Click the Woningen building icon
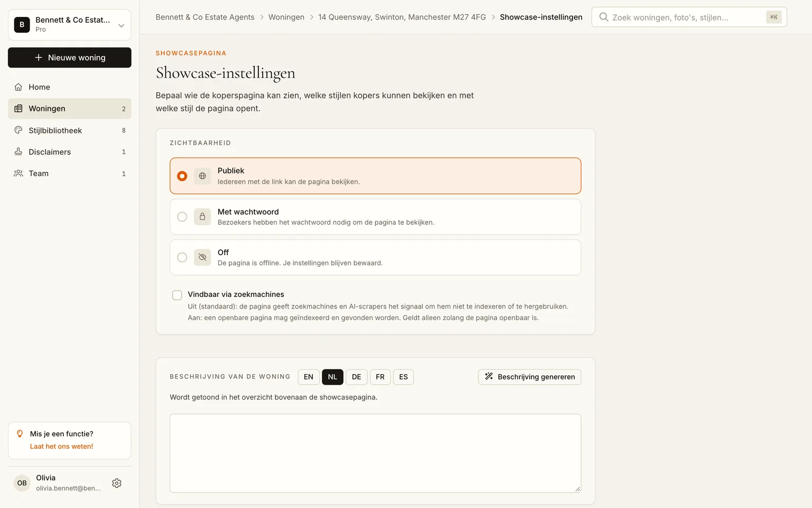Screen dimensions: 812x508 [19, 108]
